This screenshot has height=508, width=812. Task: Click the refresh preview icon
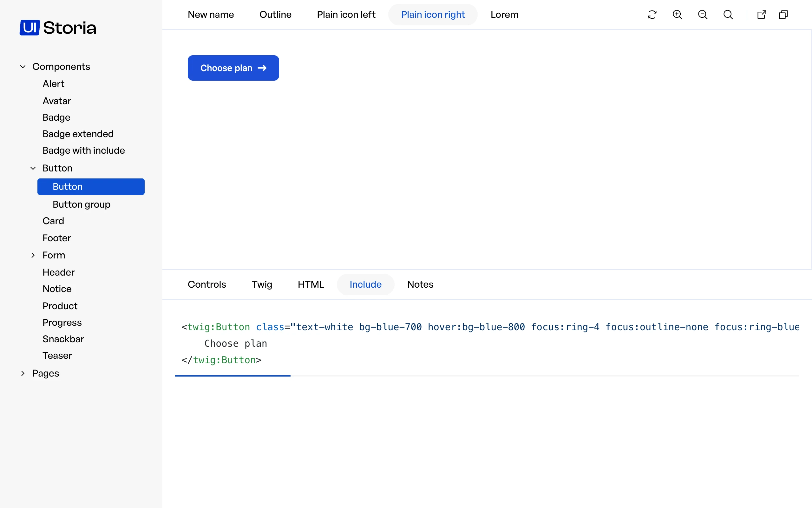pos(652,15)
